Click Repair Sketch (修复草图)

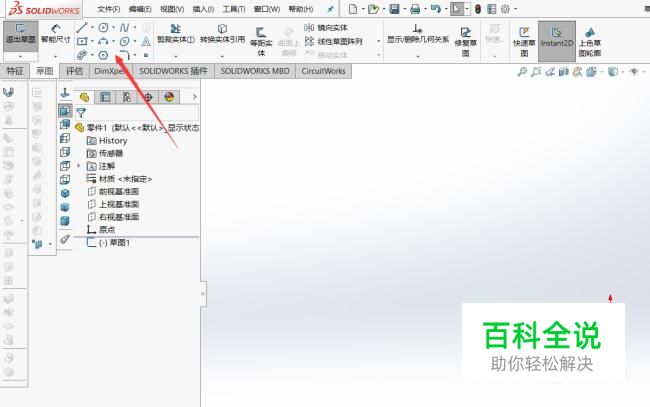click(x=466, y=41)
